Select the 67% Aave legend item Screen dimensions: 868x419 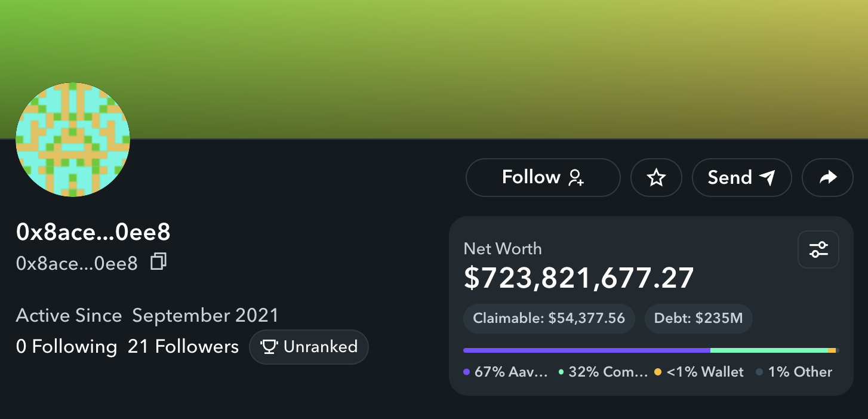coord(506,372)
